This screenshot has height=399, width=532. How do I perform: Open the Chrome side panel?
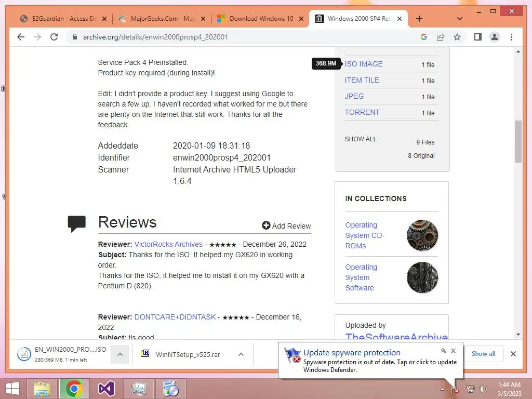(x=478, y=37)
